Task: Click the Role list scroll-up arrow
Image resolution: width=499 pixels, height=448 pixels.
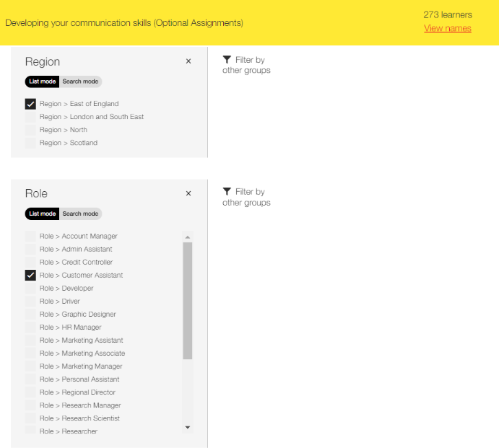Action: [x=188, y=237]
